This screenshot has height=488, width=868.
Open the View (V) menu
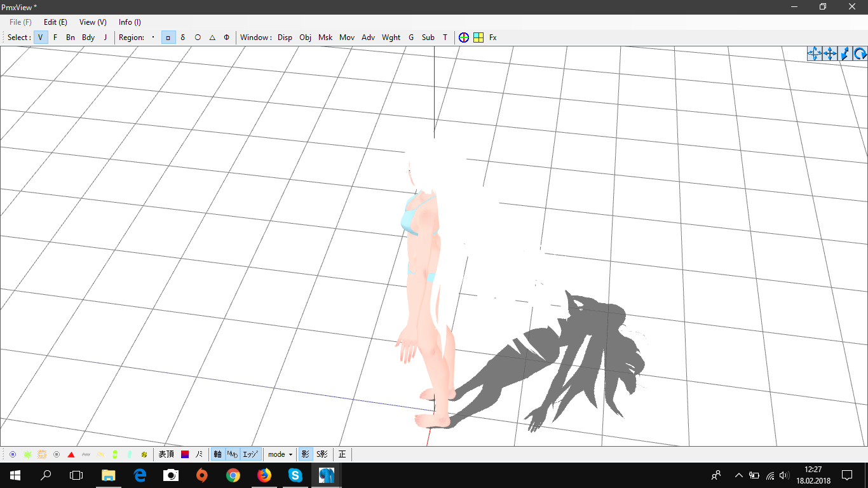(x=93, y=22)
